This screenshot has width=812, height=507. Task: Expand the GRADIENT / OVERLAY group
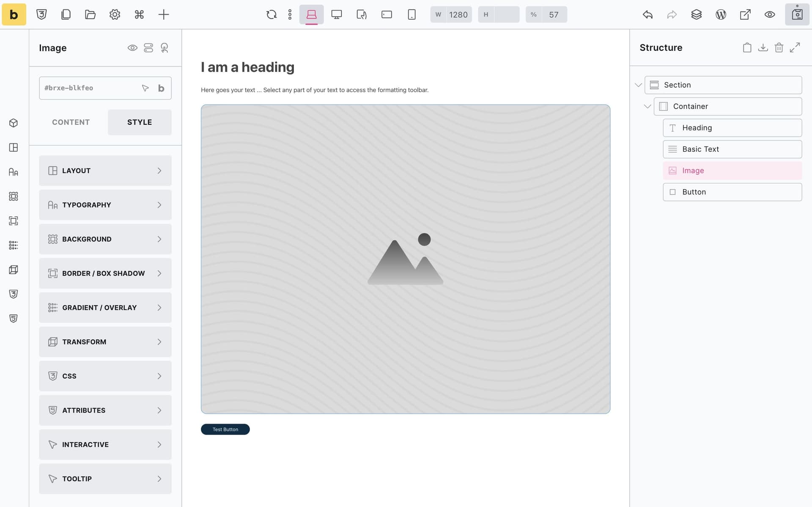105,308
